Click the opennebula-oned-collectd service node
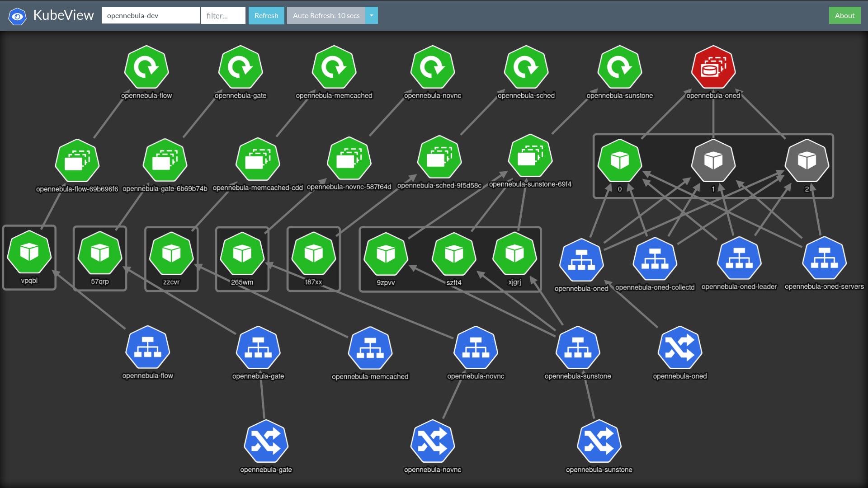 coord(655,259)
